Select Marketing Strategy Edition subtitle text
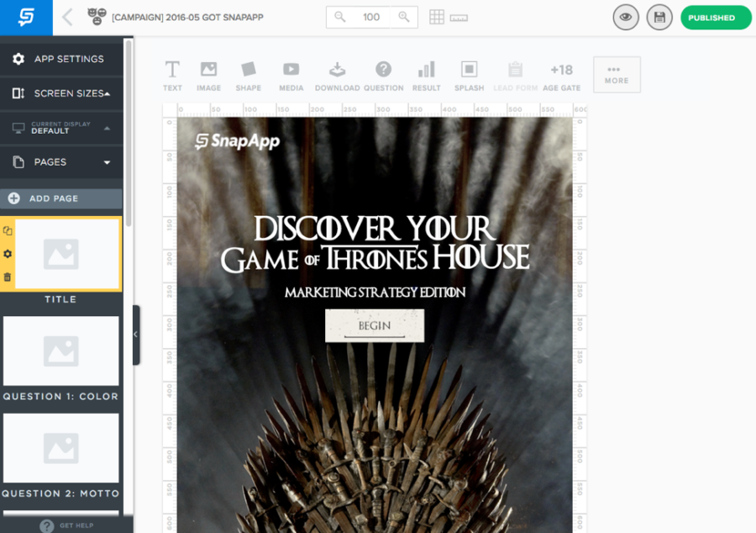 (x=375, y=293)
